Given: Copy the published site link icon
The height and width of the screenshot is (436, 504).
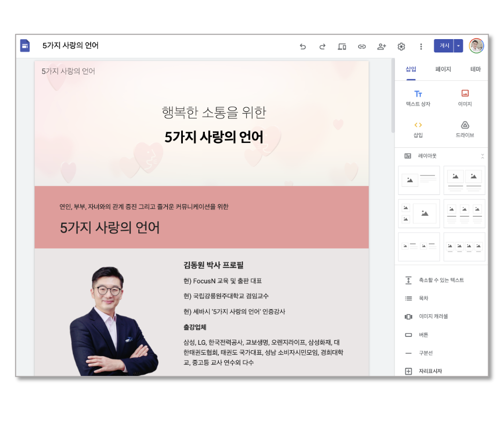Looking at the screenshot, I should point(361,47).
